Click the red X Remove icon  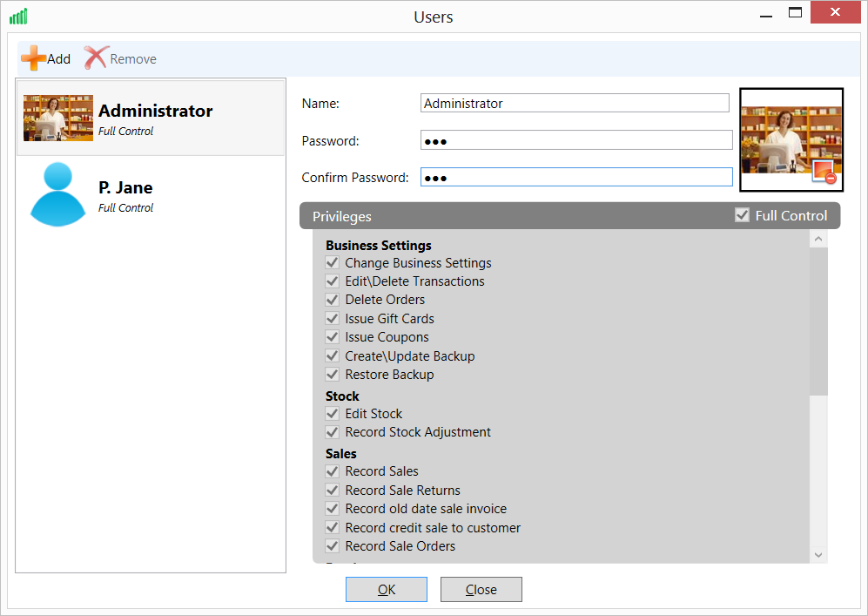click(x=95, y=58)
